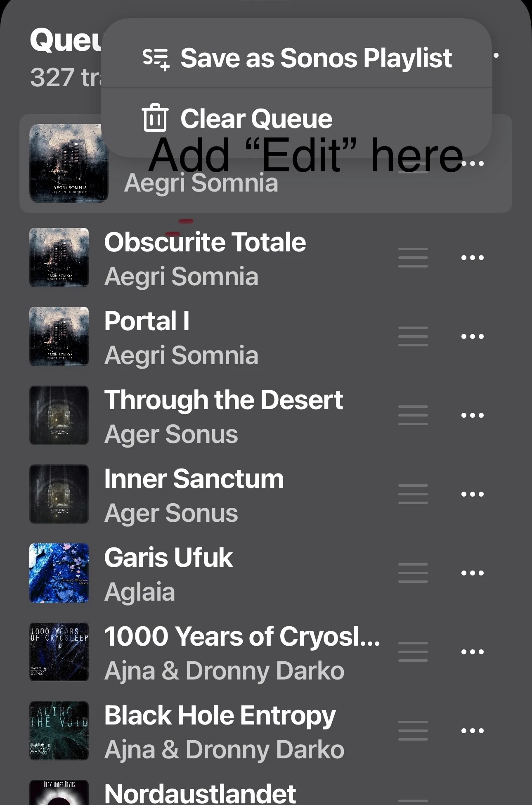Open more options for Obscurite Totale

click(472, 258)
